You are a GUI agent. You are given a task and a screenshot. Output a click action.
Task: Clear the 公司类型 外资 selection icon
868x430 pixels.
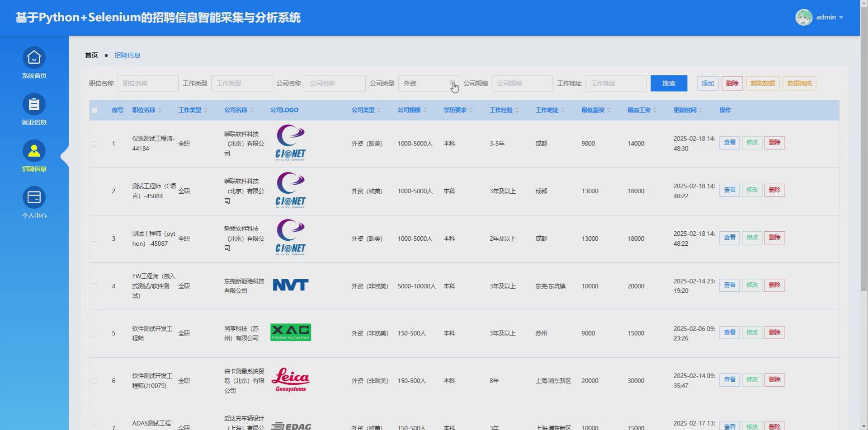tap(452, 83)
